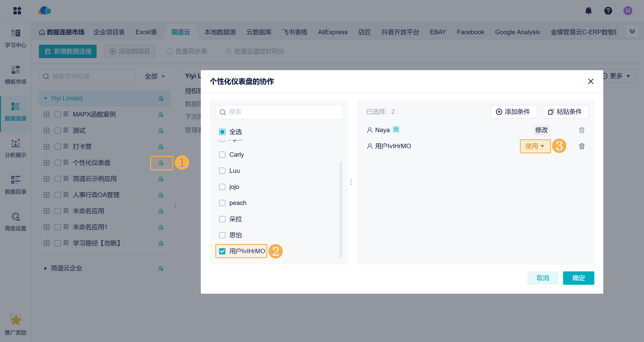
Task: Switch to Excel表 tab
Action: click(x=146, y=32)
